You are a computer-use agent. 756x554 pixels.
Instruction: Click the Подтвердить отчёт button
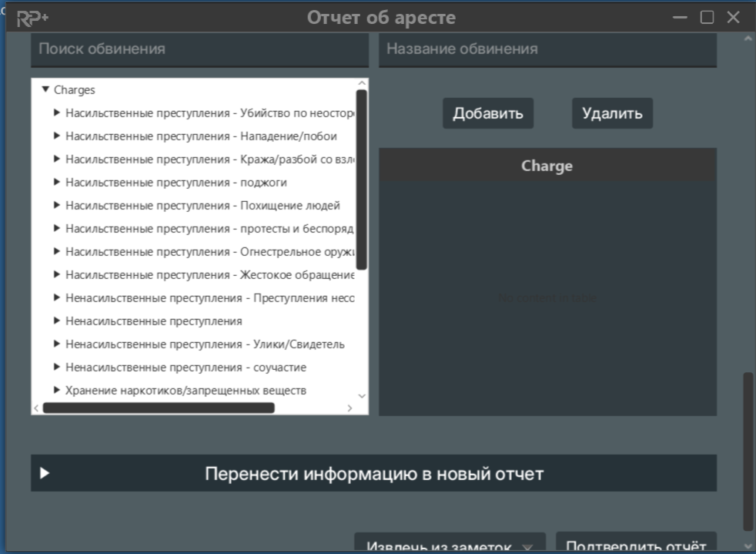tap(635, 545)
